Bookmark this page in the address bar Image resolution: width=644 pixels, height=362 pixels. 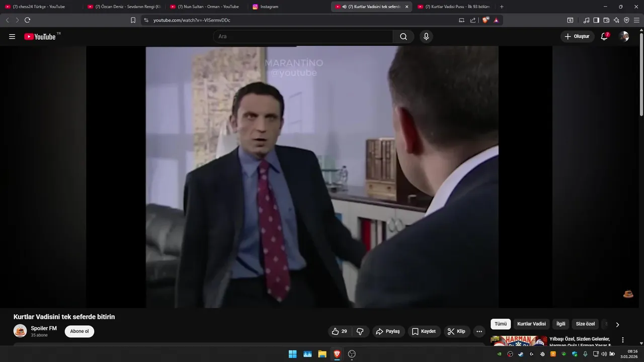pyautogui.click(x=133, y=20)
